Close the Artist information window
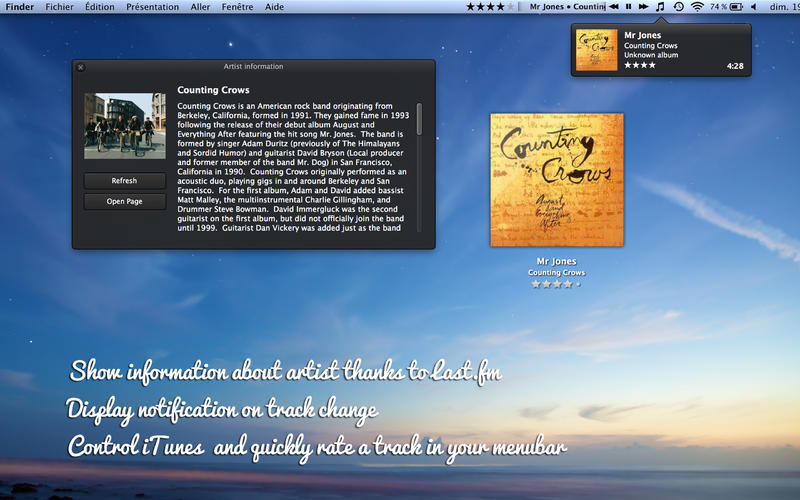Screen dimensions: 800x500 81,67
